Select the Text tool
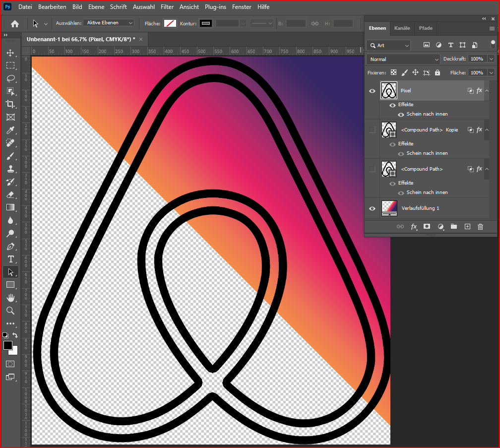500x448 pixels. (x=10, y=259)
